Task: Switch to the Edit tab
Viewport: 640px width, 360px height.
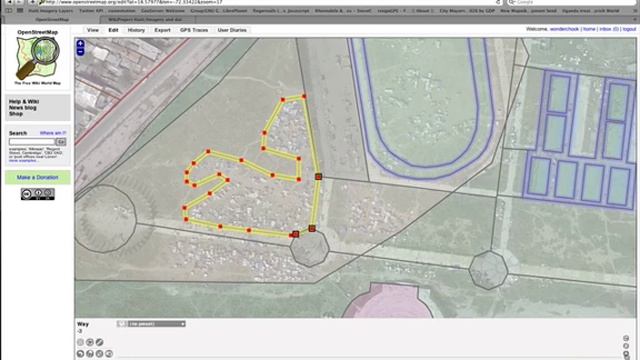Action: 113,30
